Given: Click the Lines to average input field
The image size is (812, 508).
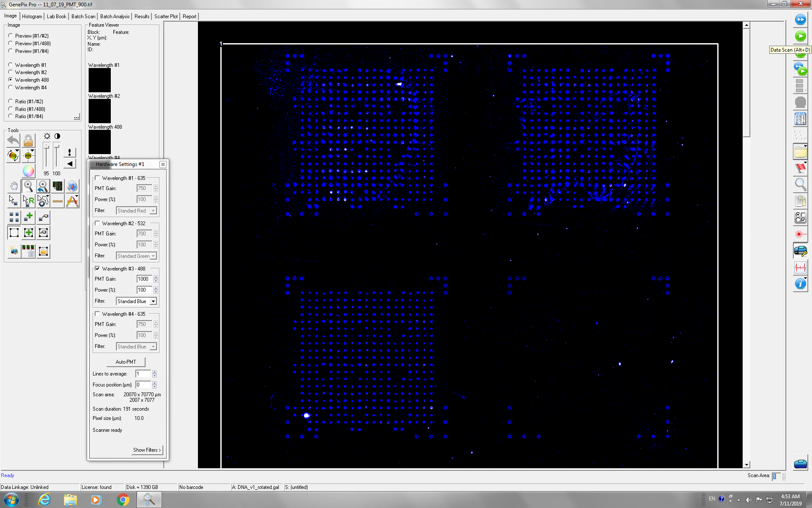Looking at the screenshot, I should point(143,374).
